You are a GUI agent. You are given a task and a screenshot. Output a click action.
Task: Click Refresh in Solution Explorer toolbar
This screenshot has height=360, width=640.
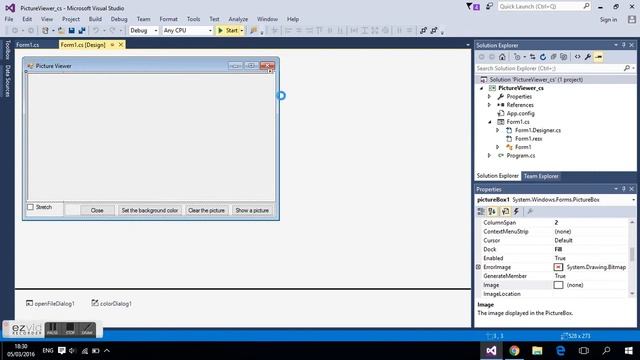(x=543, y=57)
